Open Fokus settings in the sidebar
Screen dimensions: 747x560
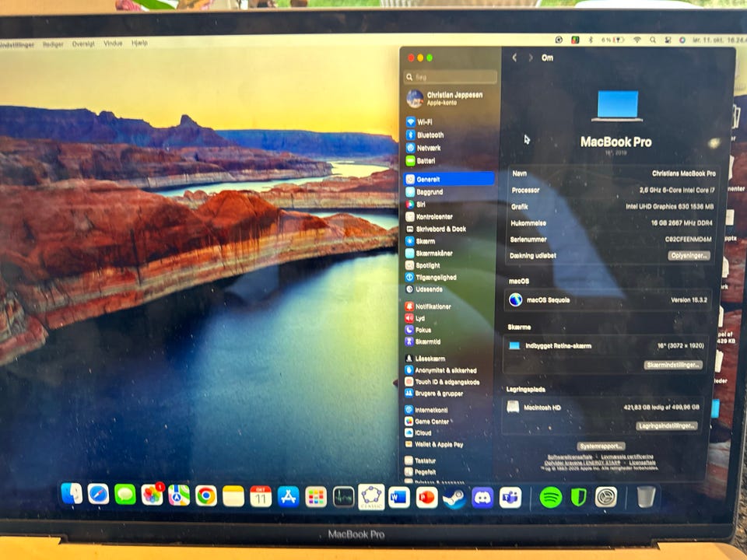coord(419,330)
